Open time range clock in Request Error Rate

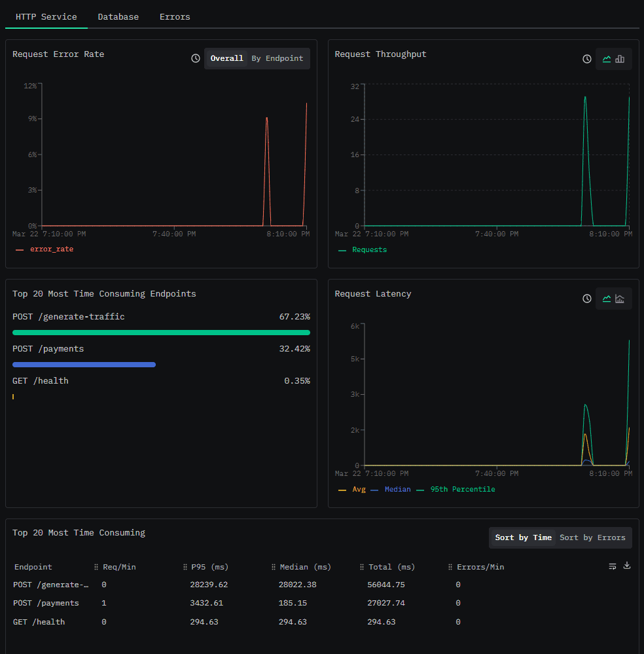pyautogui.click(x=196, y=58)
